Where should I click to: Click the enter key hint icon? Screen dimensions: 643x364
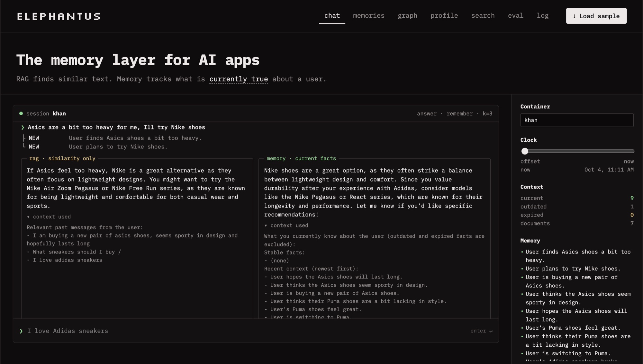(x=491, y=331)
